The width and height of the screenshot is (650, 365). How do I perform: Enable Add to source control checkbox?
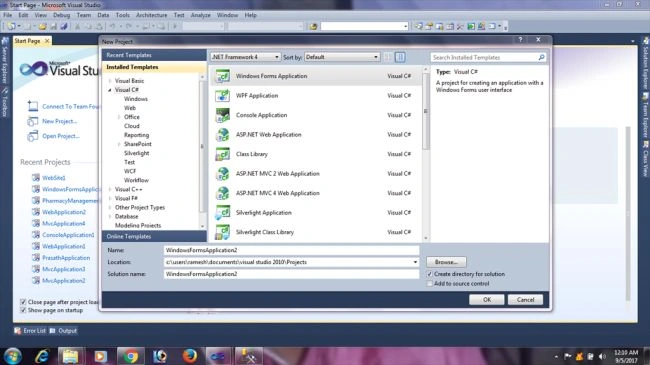(x=429, y=284)
